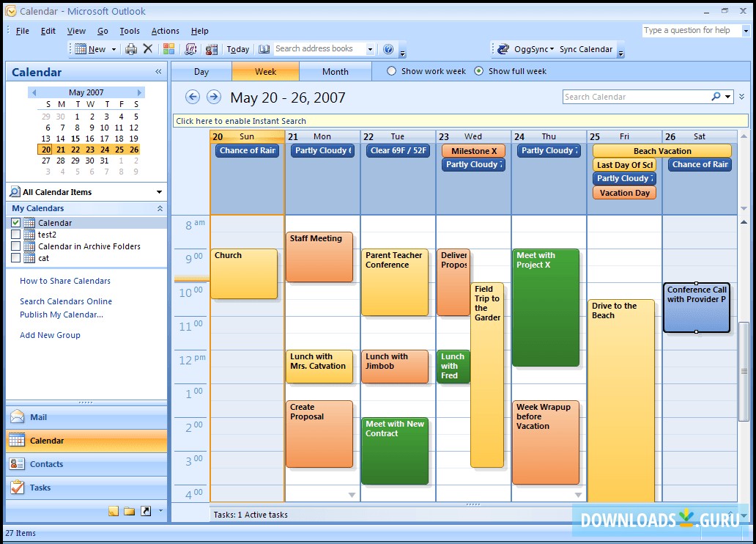Open Search Calendars Online link
The width and height of the screenshot is (756, 544).
click(x=66, y=301)
